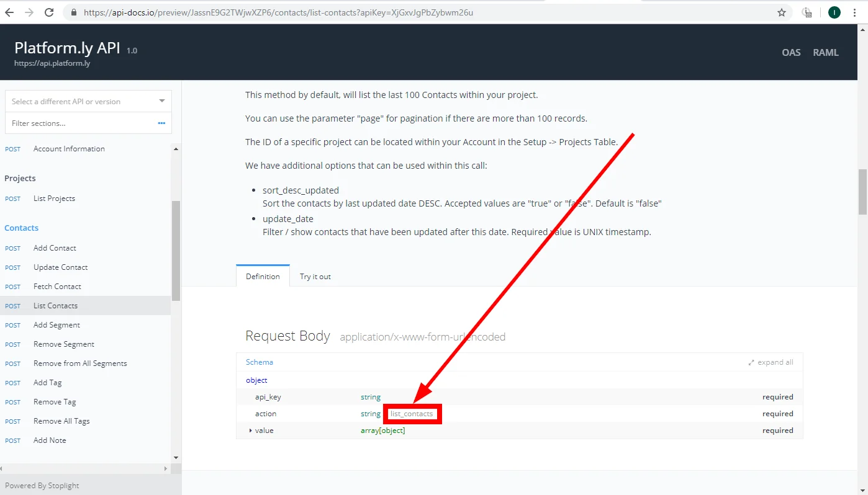Viewport: 868px width, 495px height.
Task: Open the RAML export link
Action: coord(826,53)
